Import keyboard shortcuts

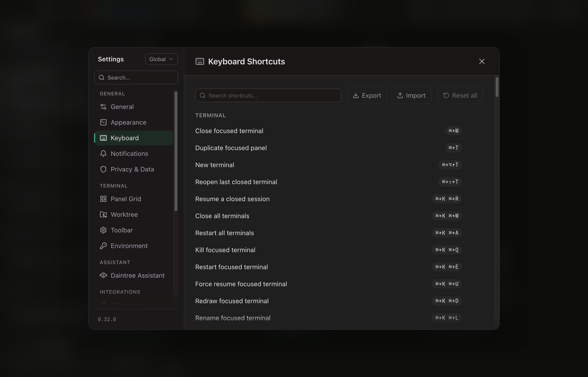pyautogui.click(x=411, y=95)
